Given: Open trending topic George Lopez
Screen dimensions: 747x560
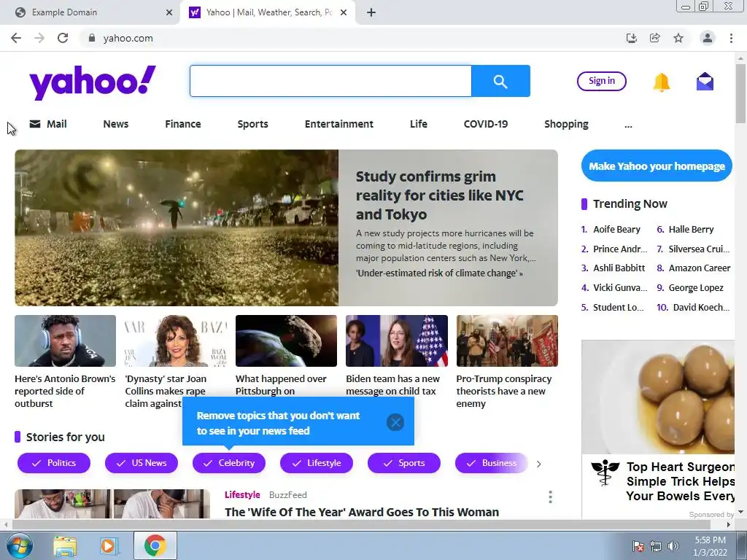Looking at the screenshot, I should (x=695, y=287).
